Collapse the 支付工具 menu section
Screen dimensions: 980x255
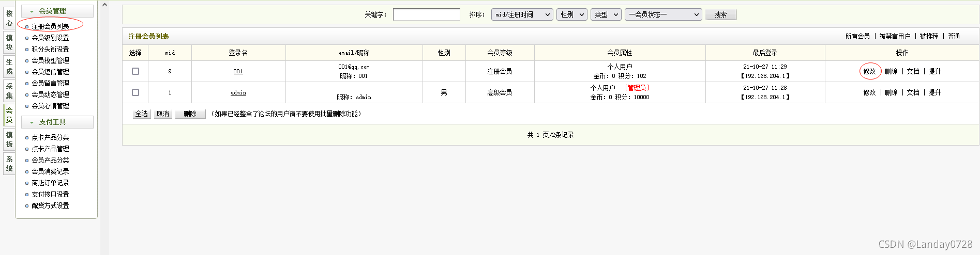[57, 122]
